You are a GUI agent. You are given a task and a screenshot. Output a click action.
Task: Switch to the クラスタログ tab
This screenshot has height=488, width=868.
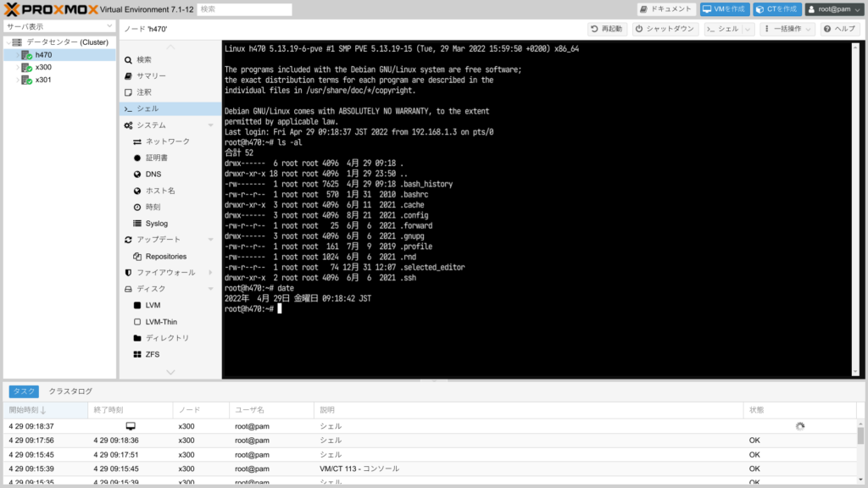pyautogui.click(x=70, y=391)
